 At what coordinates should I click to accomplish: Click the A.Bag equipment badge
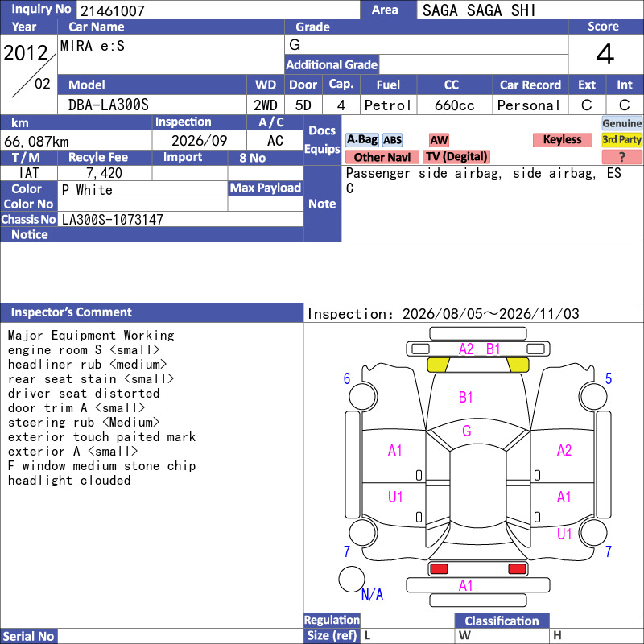361,139
